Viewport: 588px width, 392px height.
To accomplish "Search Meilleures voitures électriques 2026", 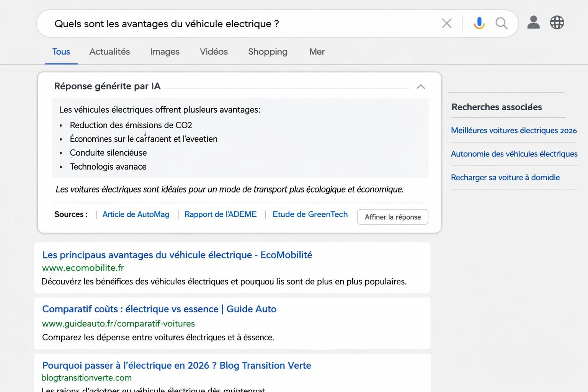I will [514, 131].
